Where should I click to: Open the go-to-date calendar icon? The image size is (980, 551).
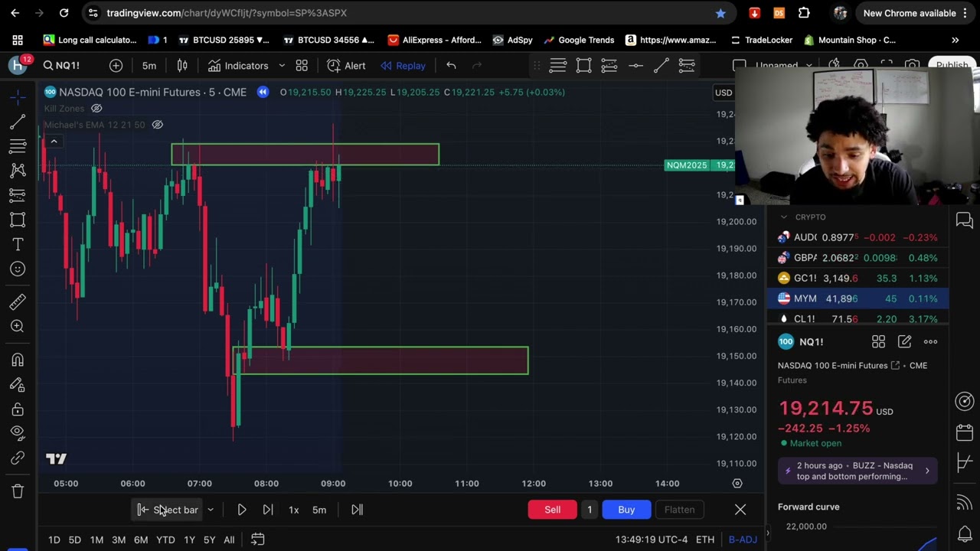tap(258, 540)
